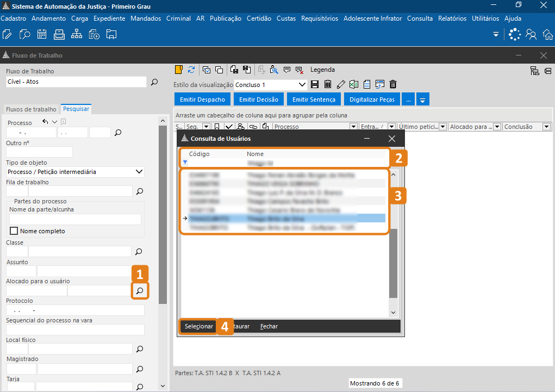Click the Legenda label in the workflow toolbar
Viewport: 555px width, 392px height.
(x=322, y=70)
